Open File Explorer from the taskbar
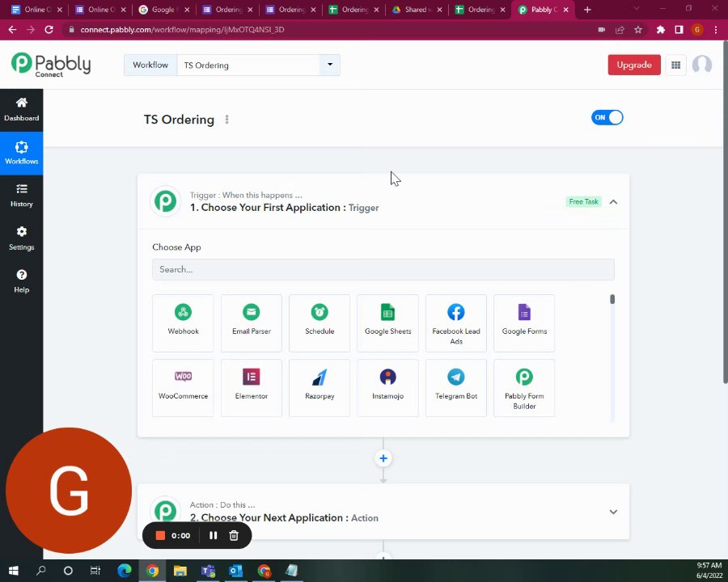This screenshot has height=582, width=728. [180, 571]
